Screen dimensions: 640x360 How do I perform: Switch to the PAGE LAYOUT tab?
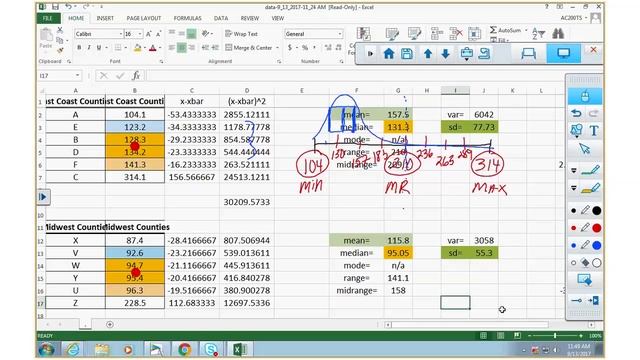pyautogui.click(x=144, y=18)
